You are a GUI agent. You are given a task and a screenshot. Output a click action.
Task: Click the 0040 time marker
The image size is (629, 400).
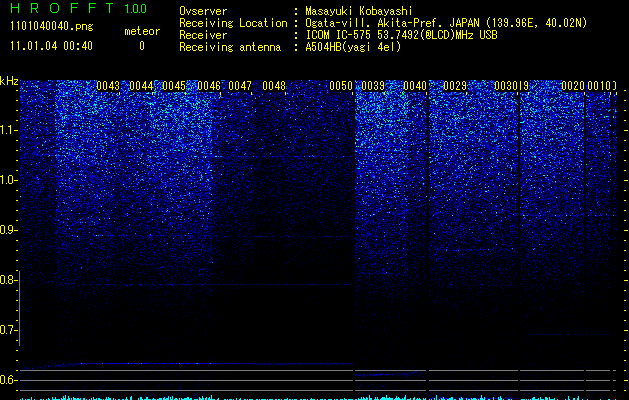point(415,86)
